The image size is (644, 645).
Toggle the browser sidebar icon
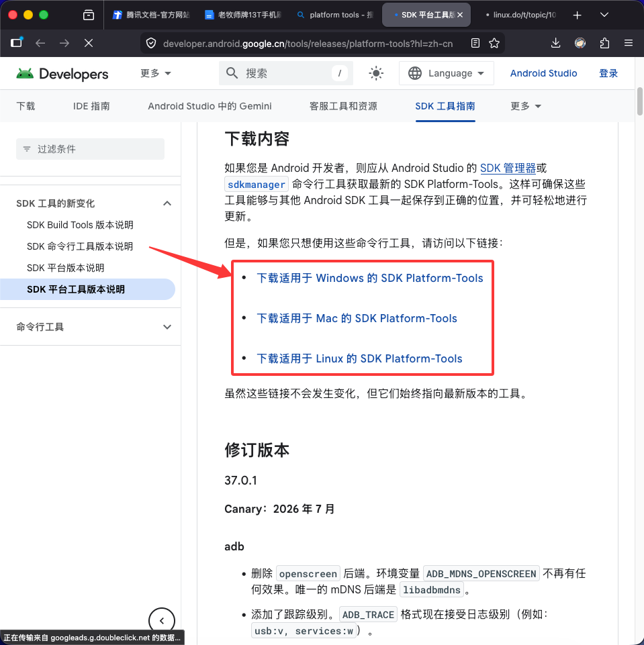pyautogui.click(x=17, y=43)
